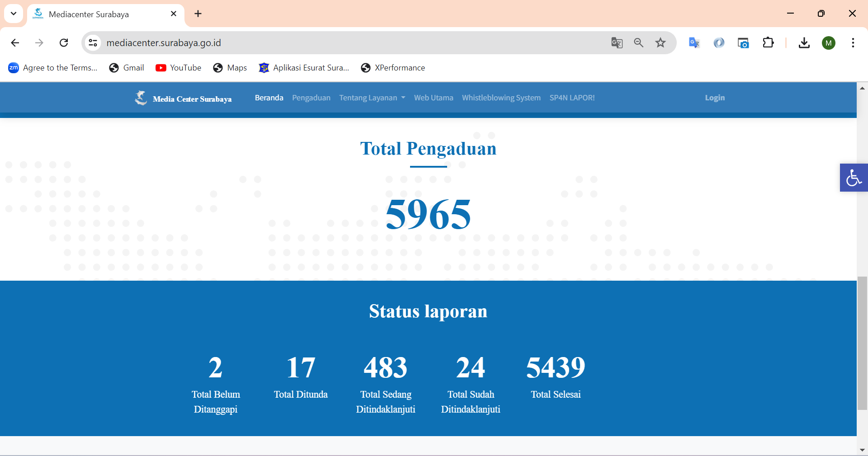The width and height of the screenshot is (868, 456).
Task: Select the Mediacenter Surabaya tab
Action: tap(106, 14)
